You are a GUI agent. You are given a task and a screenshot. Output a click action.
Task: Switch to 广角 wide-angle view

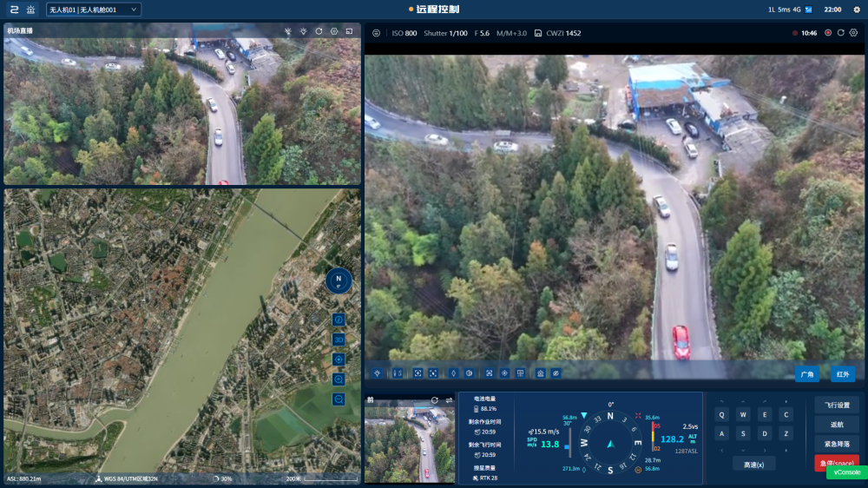(x=807, y=374)
